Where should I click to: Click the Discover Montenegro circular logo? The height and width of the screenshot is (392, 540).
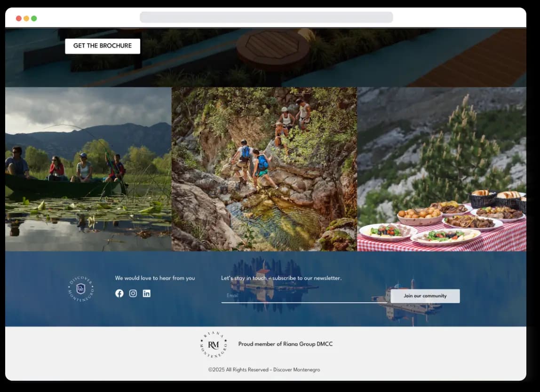[81, 289]
